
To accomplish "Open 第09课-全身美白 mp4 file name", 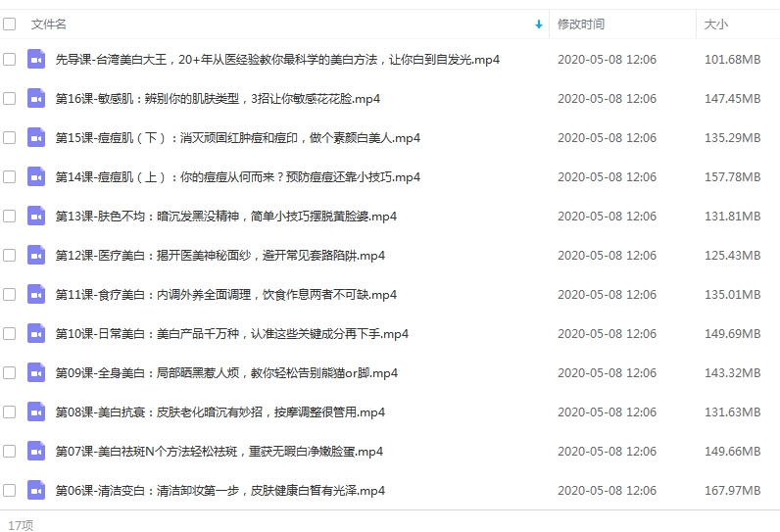I will click(x=226, y=373).
